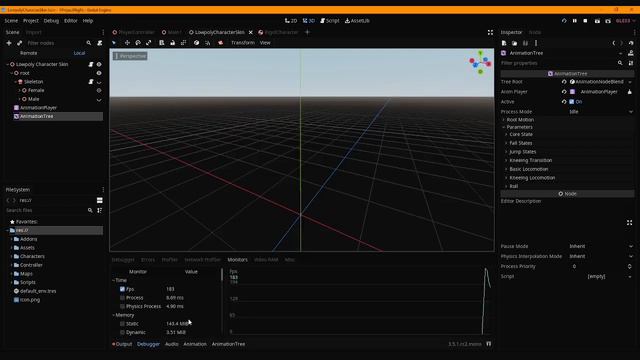Create a new resource in Inspector
Screen dimensions: 640x360
pyautogui.click(x=504, y=43)
